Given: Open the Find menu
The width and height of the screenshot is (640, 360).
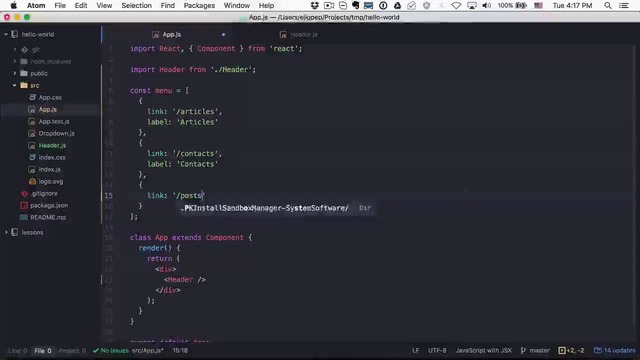Looking at the screenshot, I should click(x=167, y=5).
